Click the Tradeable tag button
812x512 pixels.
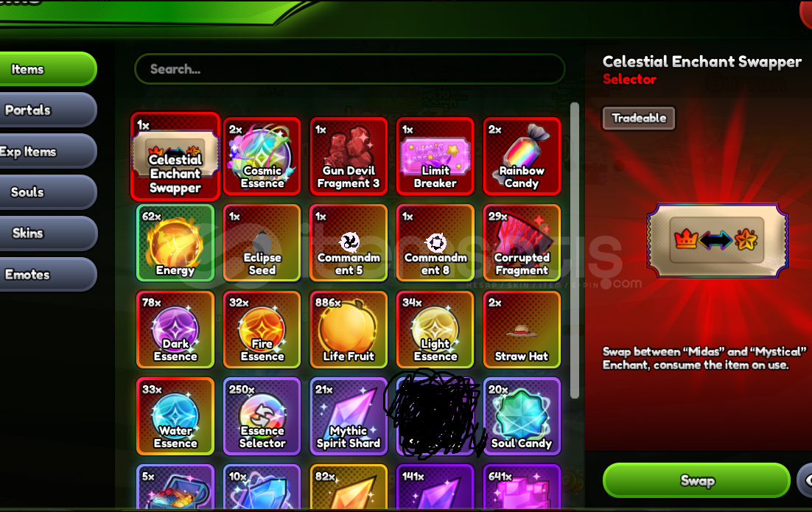639,118
